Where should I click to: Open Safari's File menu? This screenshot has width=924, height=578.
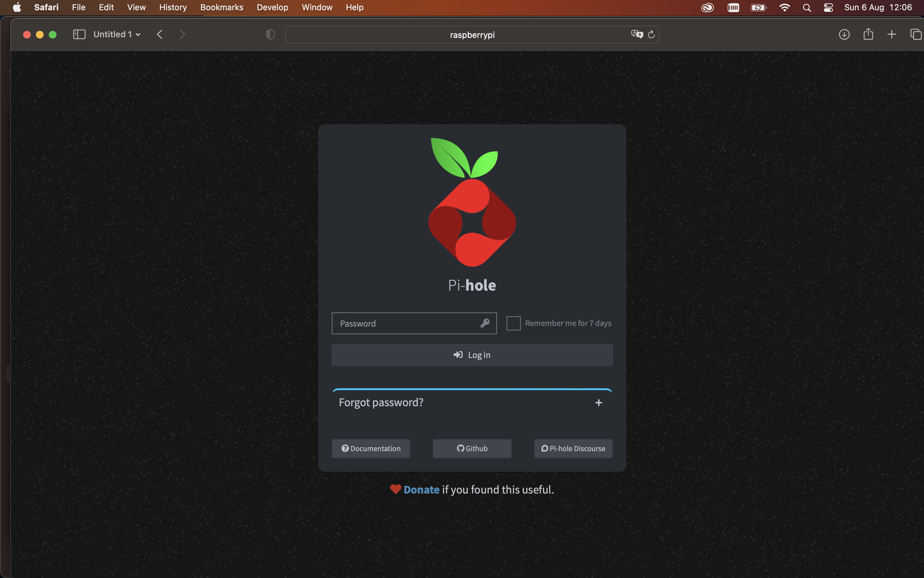(x=79, y=7)
